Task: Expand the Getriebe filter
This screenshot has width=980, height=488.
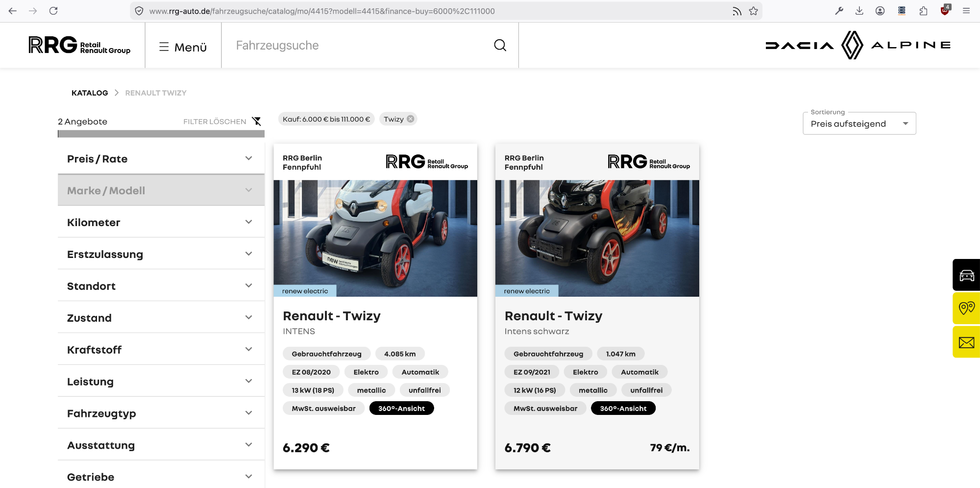Action: pyautogui.click(x=161, y=477)
